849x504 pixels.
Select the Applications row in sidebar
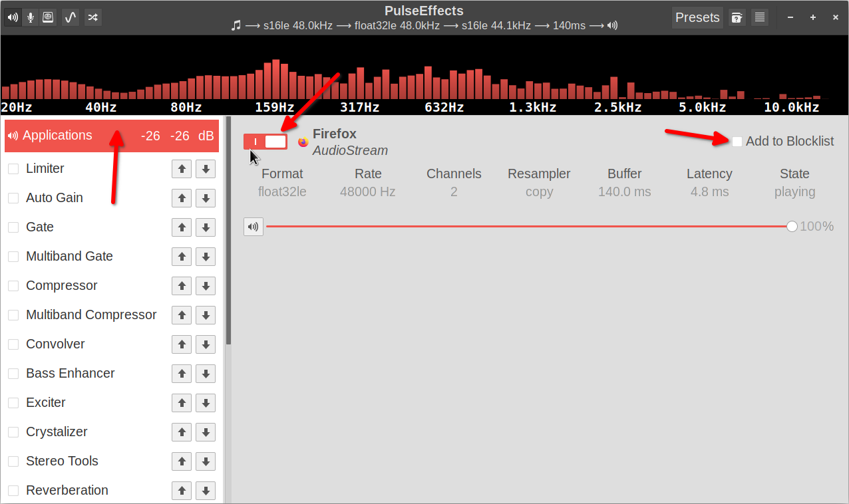point(112,136)
